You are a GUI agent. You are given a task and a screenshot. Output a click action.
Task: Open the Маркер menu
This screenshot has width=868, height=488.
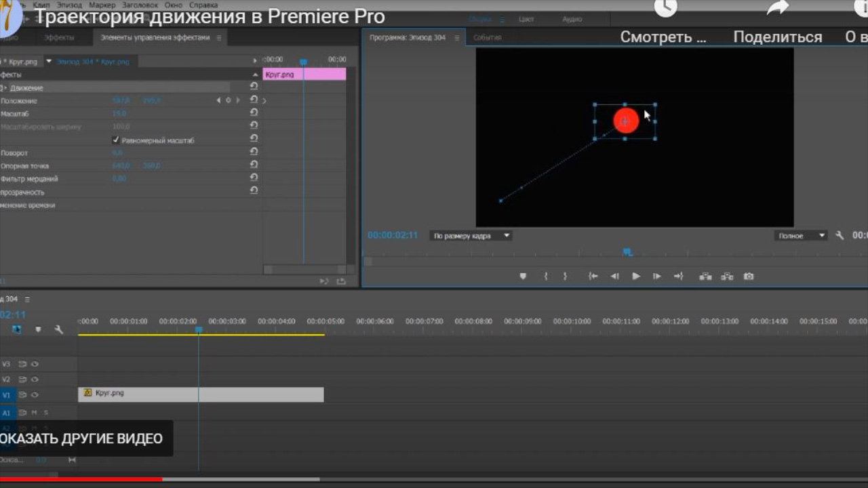(102, 5)
